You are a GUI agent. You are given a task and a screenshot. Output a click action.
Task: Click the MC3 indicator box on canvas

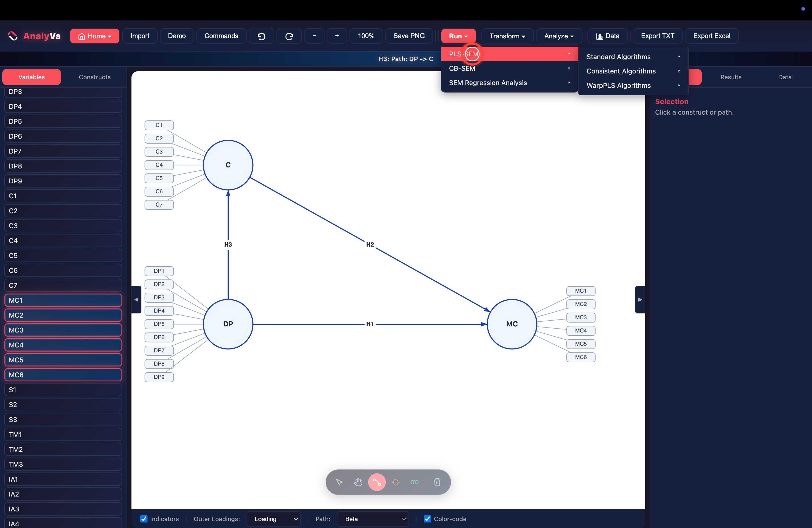pyautogui.click(x=581, y=318)
